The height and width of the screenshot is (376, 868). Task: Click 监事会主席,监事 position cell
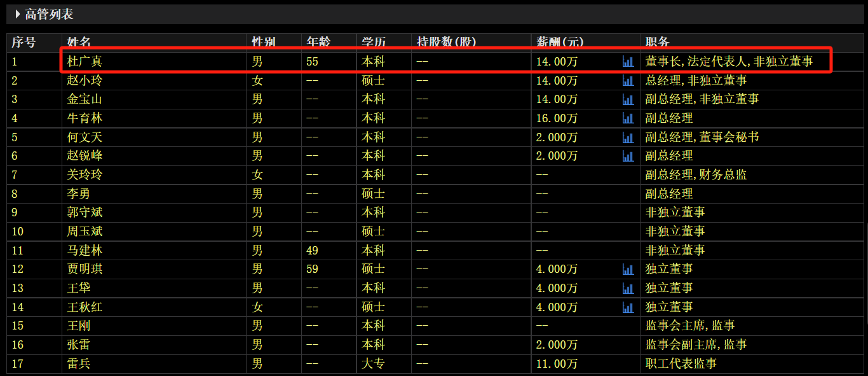click(x=690, y=326)
